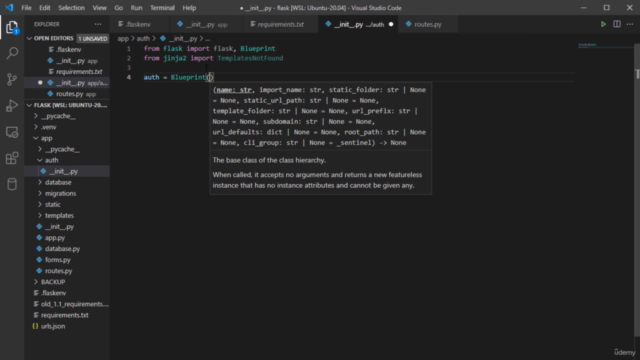Click 'app' breadcrumb segment
The width and height of the screenshot is (640, 360).
(x=123, y=38)
